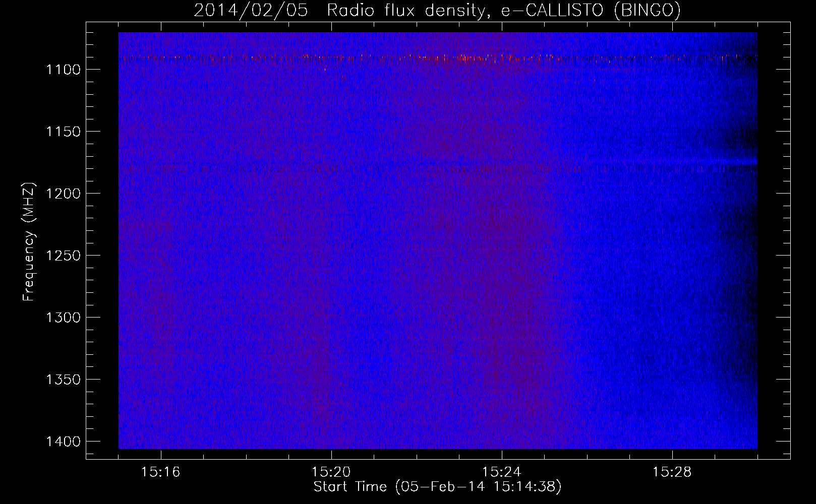The height and width of the screenshot is (504, 816).
Task: Click the 15:16 time tick label
Action: (161, 472)
